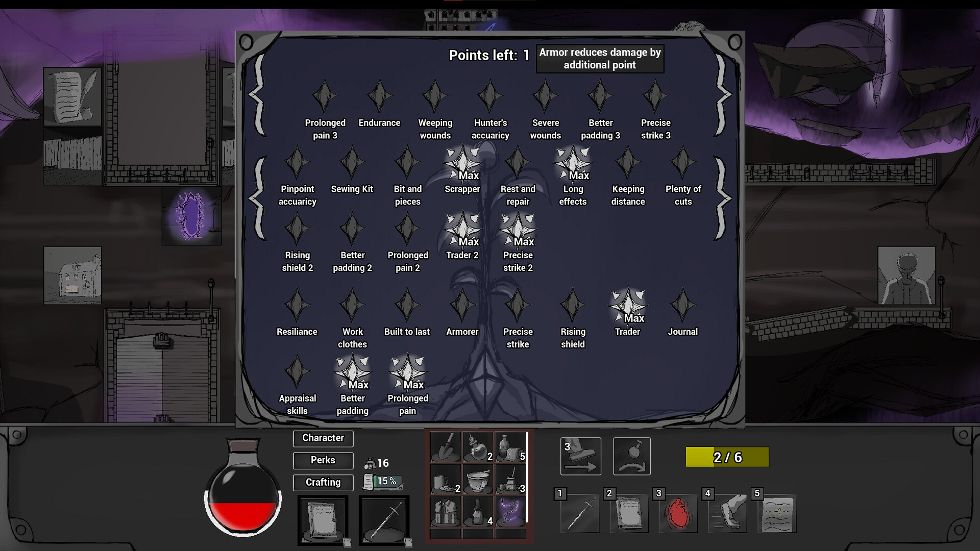
Task: Unlock the Better padding 3 perk
Action: (x=600, y=96)
